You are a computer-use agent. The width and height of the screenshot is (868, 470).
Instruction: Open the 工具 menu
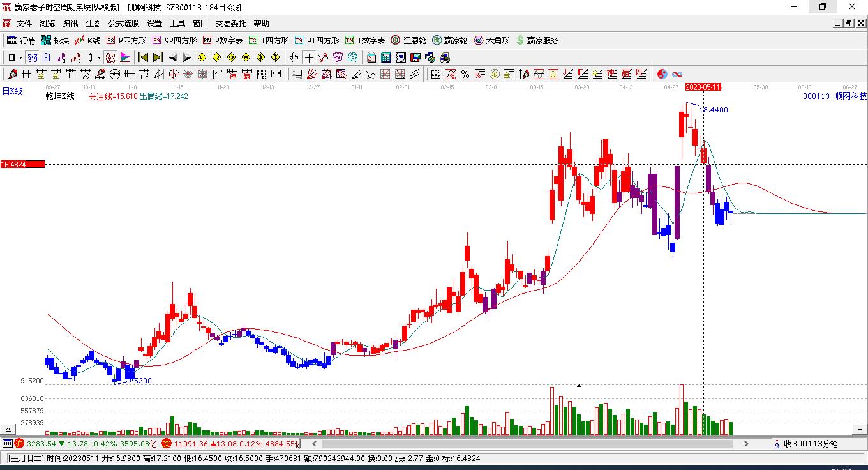point(177,24)
